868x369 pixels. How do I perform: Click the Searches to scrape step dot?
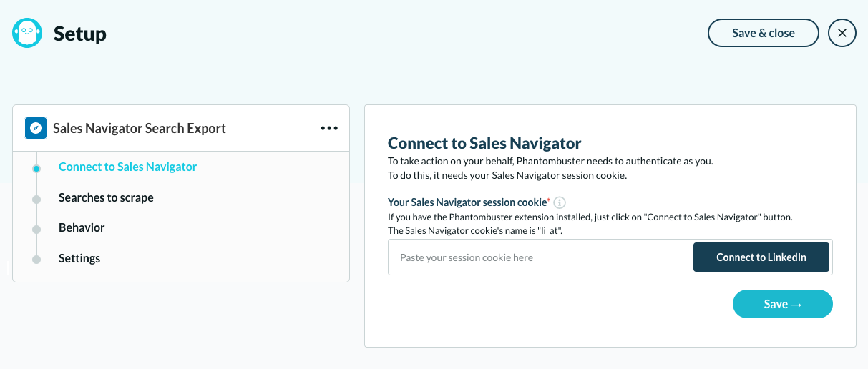coord(36,199)
